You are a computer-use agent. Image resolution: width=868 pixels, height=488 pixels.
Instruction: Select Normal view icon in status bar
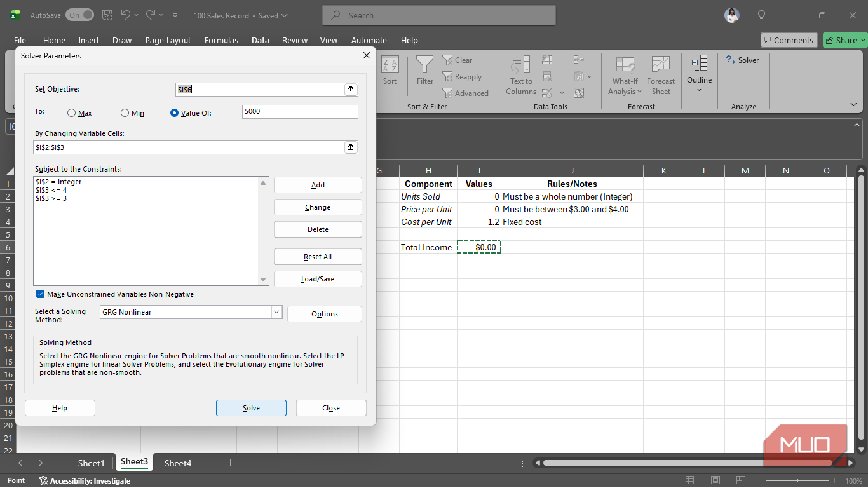[x=689, y=480]
